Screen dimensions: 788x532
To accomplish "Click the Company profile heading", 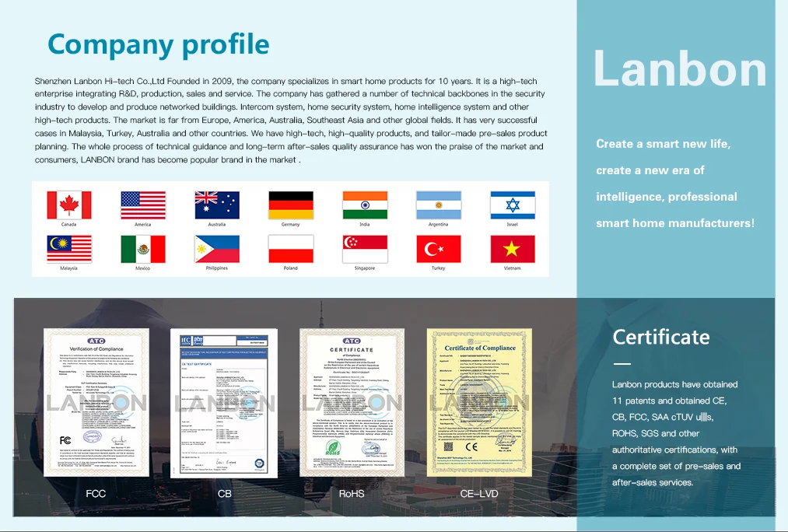I will 159,44.
